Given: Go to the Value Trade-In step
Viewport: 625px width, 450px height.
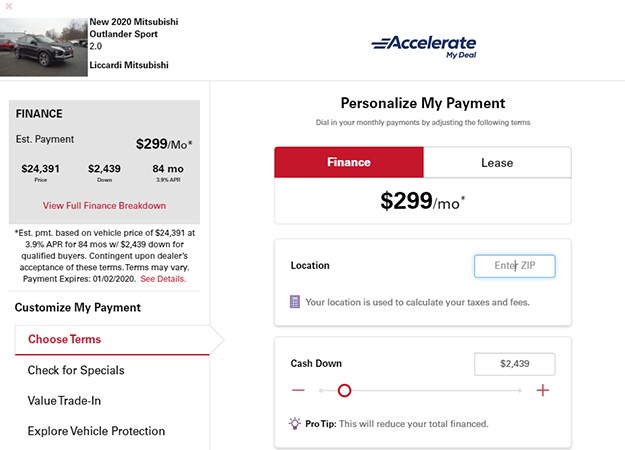Looking at the screenshot, I should click(x=64, y=401).
